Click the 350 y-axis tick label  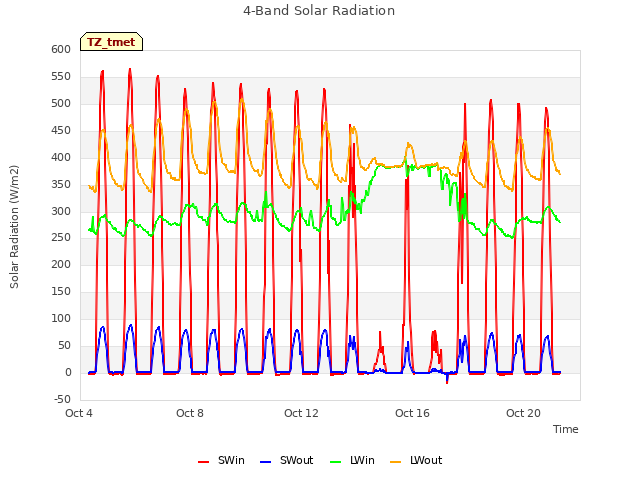pos(61,184)
